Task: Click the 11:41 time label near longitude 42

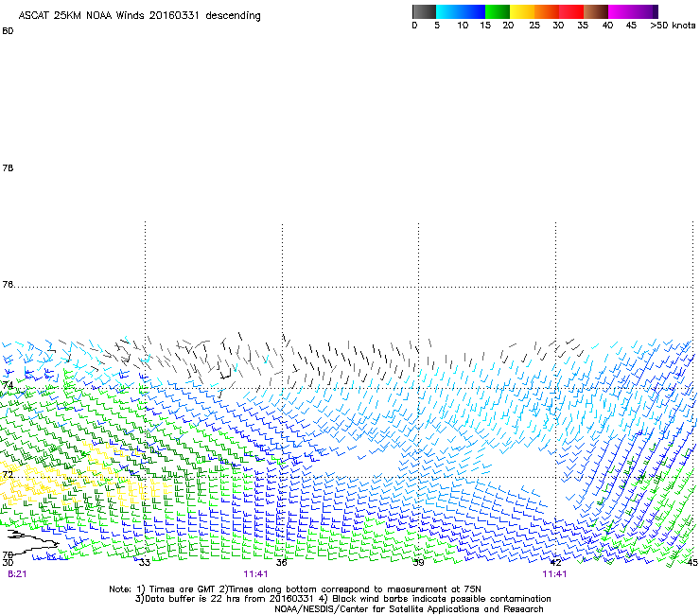Action: point(554,574)
